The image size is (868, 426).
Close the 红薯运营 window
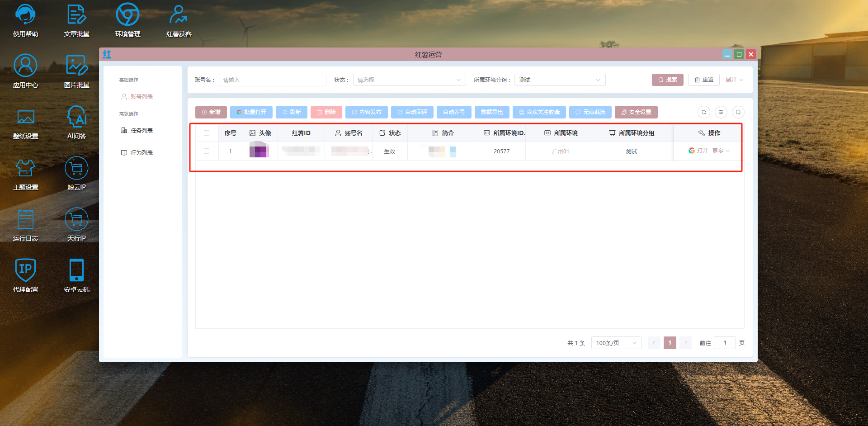pos(751,55)
